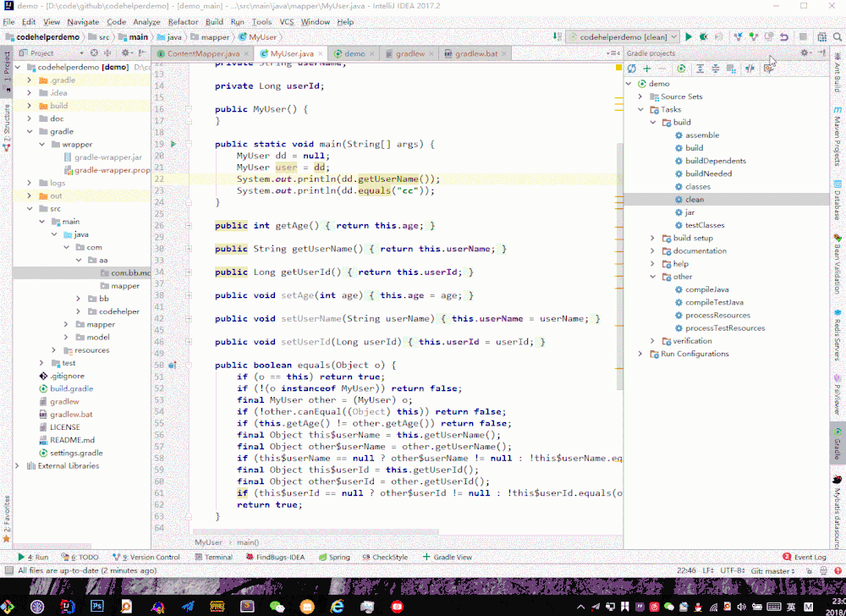Open the Event Log

pyautogui.click(x=805, y=557)
